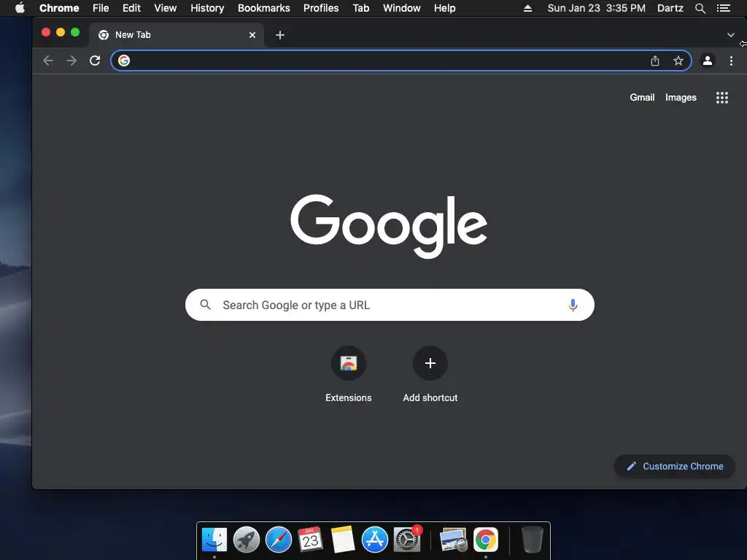Click the forward navigation arrow
747x560 pixels.
(x=71, y=61)
